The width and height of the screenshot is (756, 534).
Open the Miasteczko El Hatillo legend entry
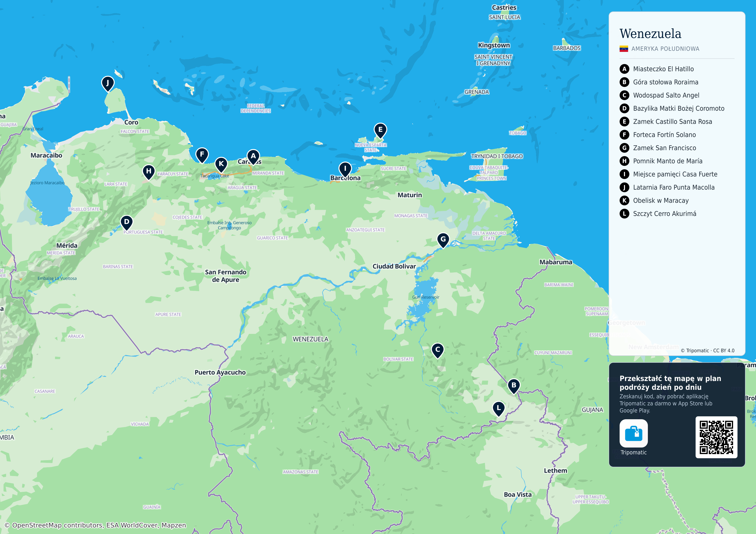click(x=663, y=69)
